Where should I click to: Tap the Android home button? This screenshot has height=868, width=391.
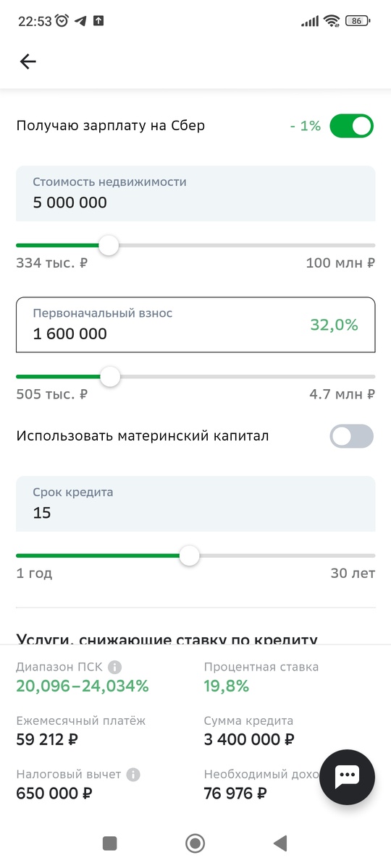pyautogui.click(x=195, y=843)
